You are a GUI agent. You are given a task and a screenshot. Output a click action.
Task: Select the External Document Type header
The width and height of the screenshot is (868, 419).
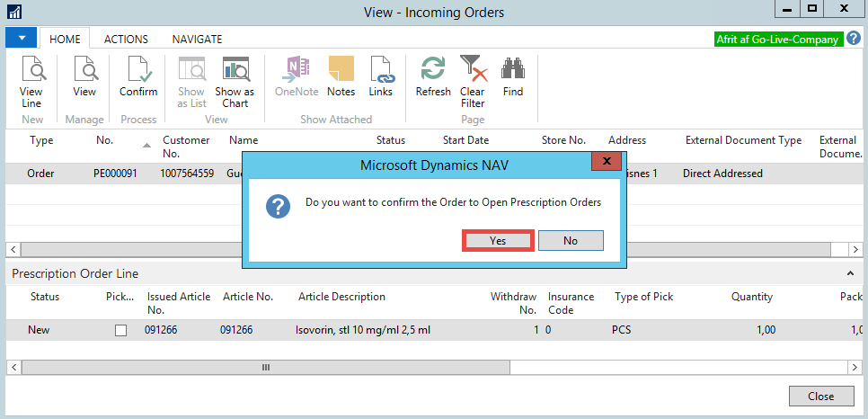[743, 140]
